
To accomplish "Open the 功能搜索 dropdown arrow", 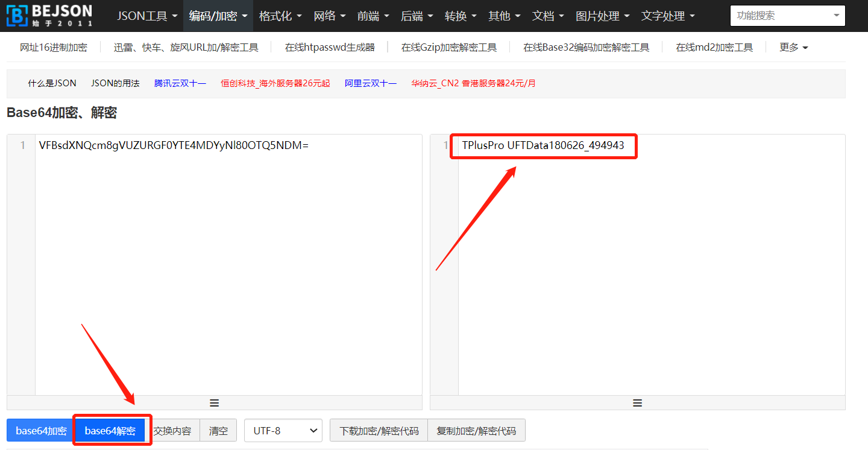I will coord(835,16).
